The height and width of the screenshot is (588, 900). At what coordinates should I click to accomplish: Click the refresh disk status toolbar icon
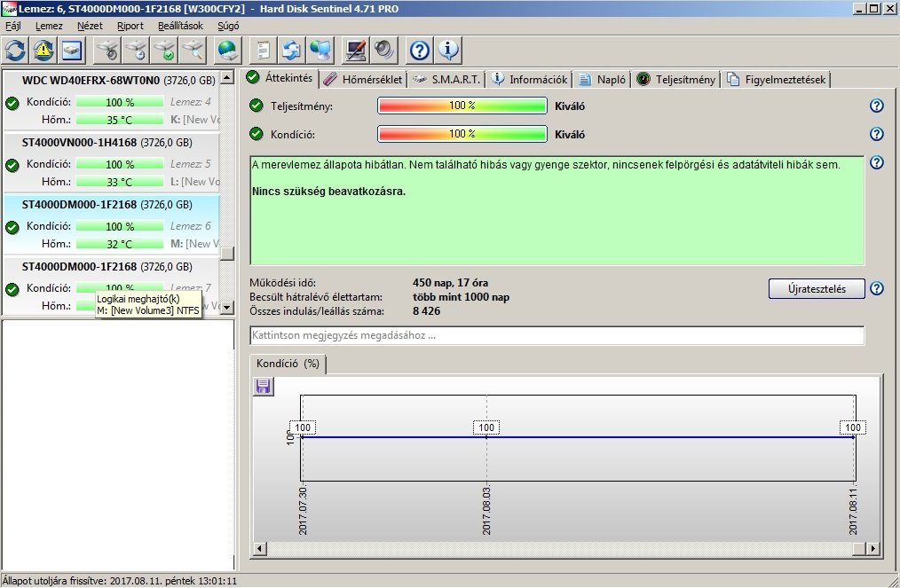(x=15, y=51)
